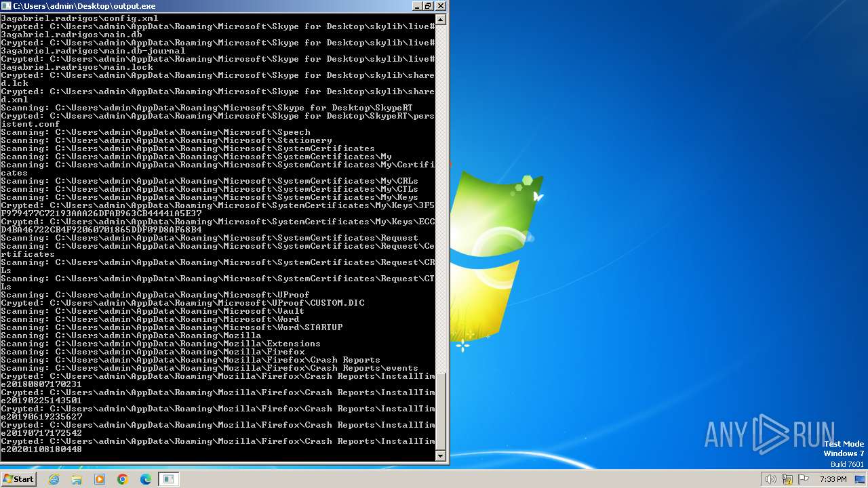This screenshot has height=488, width=868.
Task: Click the text istent.conf
Action: click(31, 124)
